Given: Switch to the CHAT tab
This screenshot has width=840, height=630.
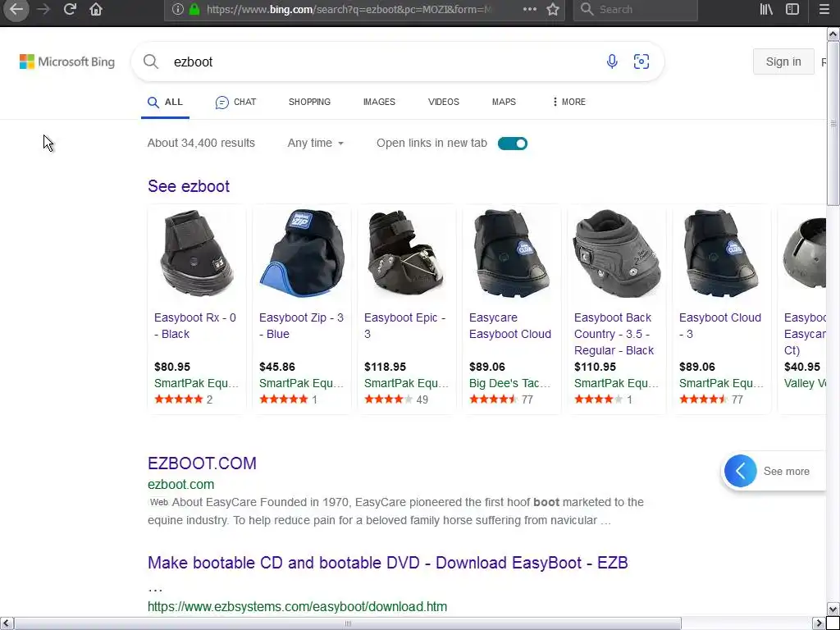Looking at the screenshot, I should [x=235, y=102].
